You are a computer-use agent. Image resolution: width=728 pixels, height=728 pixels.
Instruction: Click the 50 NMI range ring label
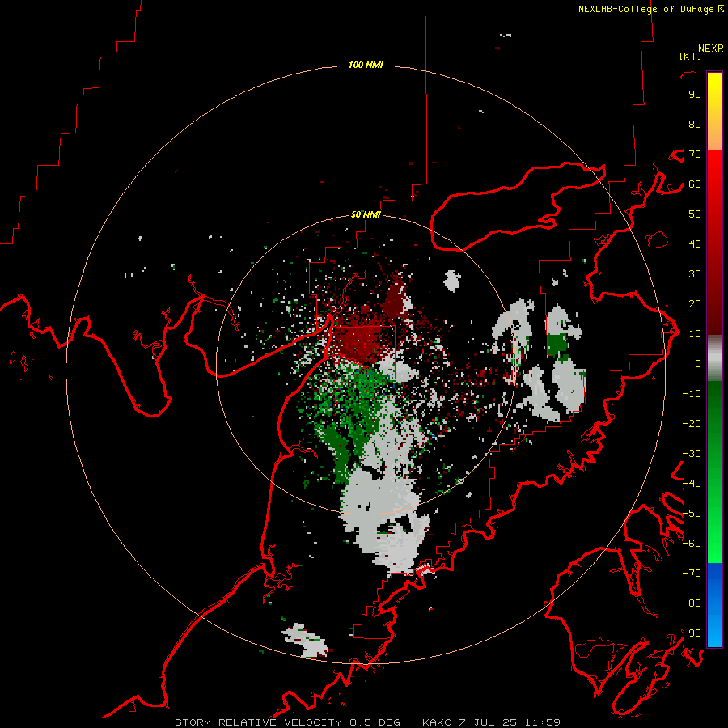coord(366,214)
